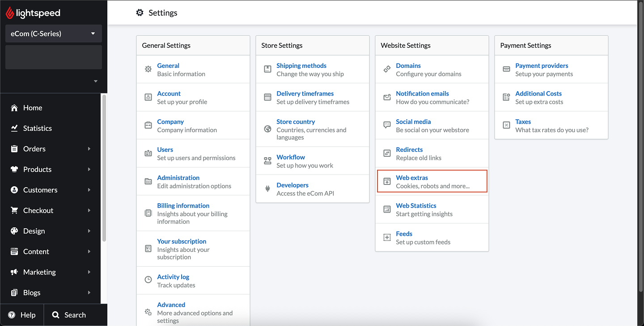Screen dimensions: 644x326
Task: Expand the Customers submenu arrow
Action: (x=89, y=190)
